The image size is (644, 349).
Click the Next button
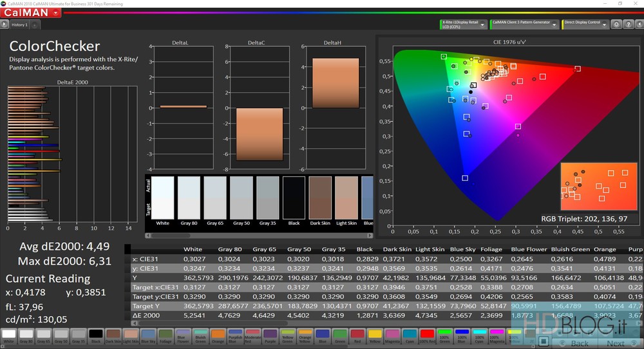point(616,343)
